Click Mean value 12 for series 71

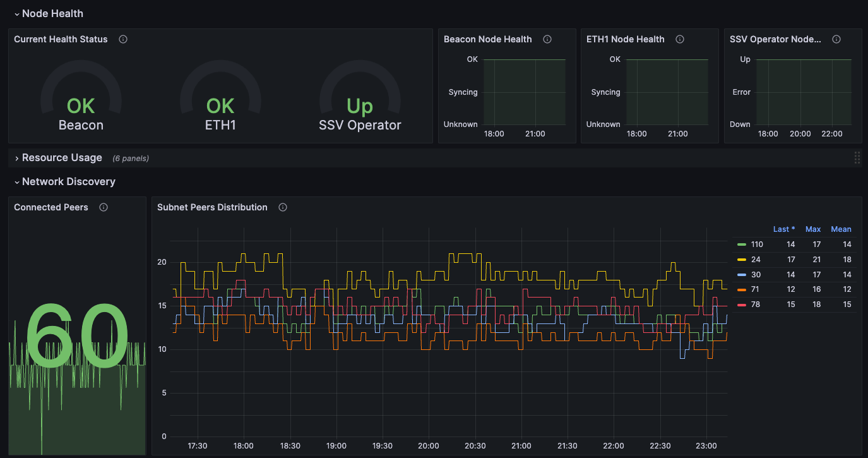(847, 290)
